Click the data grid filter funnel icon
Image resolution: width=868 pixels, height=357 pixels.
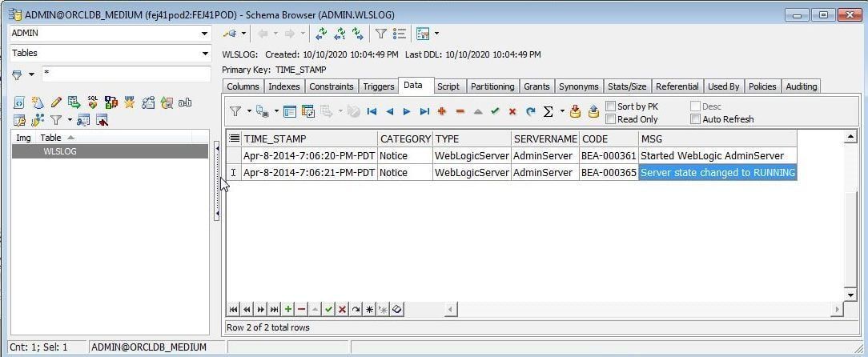point(235,112)
